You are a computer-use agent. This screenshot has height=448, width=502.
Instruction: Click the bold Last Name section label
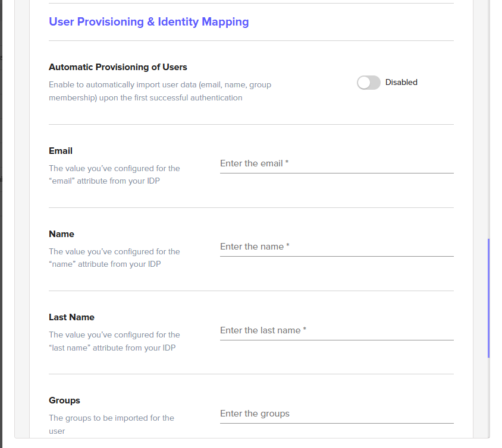(x=71, y=317)
